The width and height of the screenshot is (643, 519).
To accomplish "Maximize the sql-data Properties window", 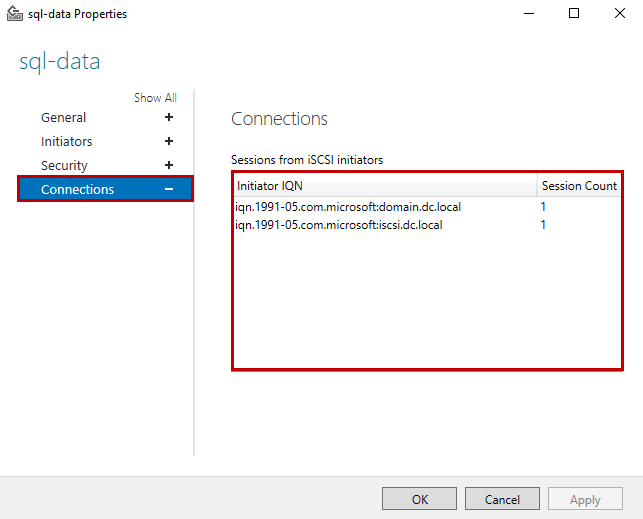I will 573,14.
